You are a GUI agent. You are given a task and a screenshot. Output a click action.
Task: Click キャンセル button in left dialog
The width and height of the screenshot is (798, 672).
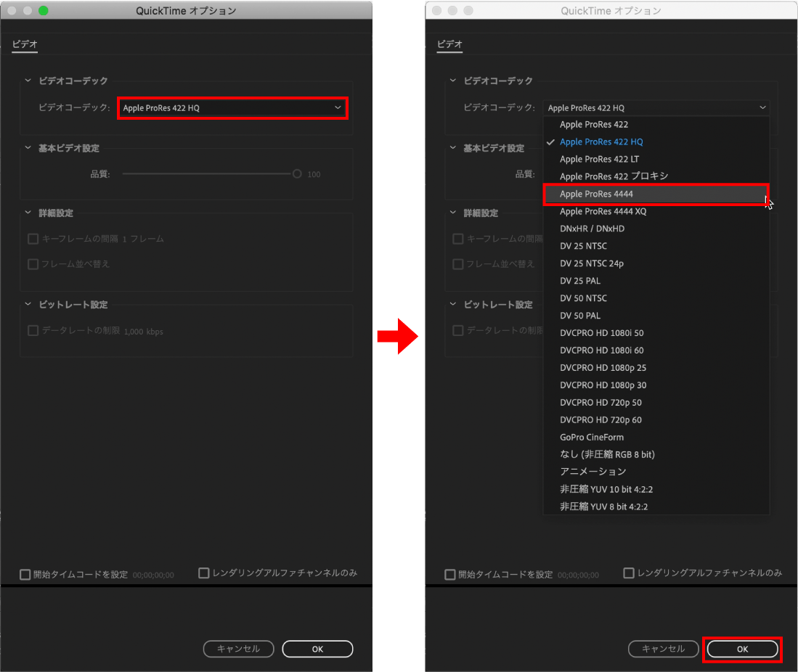(239, 649)
